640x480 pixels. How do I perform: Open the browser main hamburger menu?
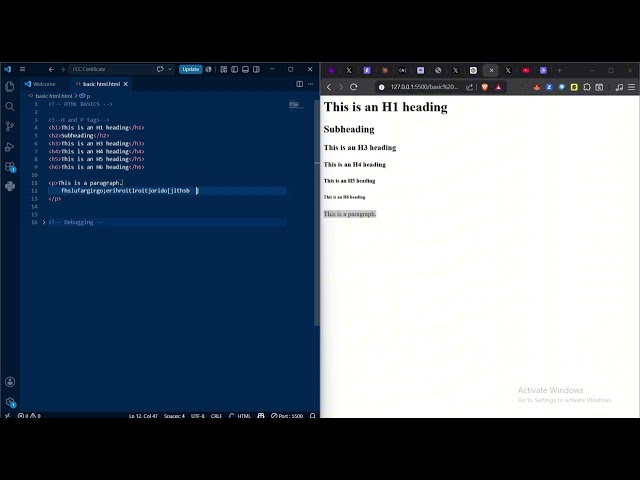coord(631,87)
